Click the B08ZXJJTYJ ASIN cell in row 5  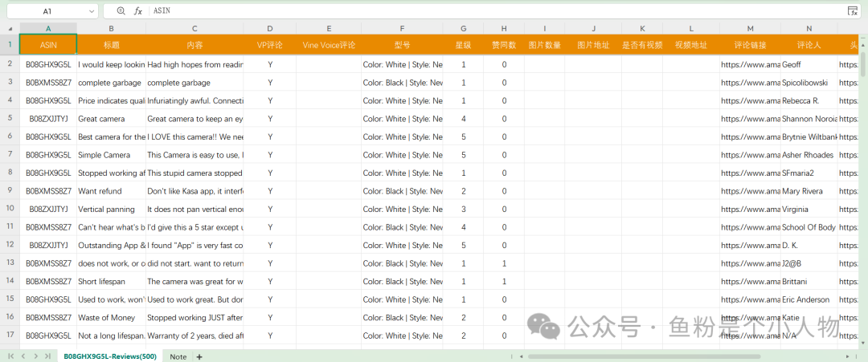pos(48,118)
